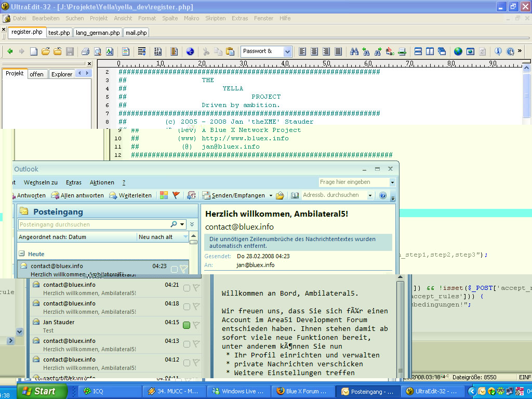Toggle category box on 04:13 contact@bluex.info email
Screen dimensions: 532x399
point(187,344)
